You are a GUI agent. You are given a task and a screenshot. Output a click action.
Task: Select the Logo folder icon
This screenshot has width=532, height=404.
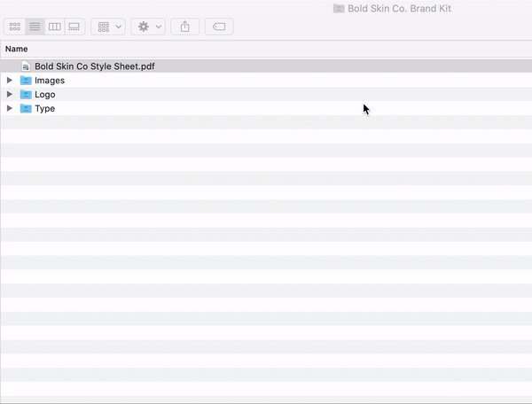(26, 94)
